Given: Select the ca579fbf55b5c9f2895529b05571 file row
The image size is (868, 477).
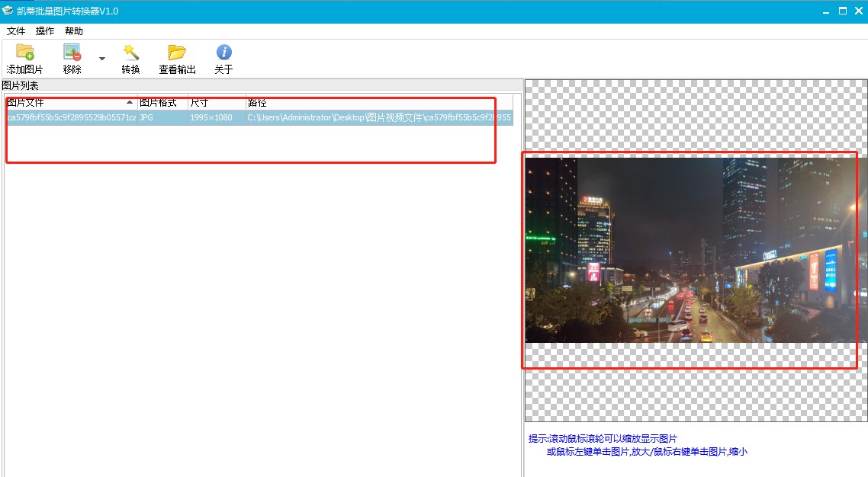Looking at the screenshot, I should 259,118.
